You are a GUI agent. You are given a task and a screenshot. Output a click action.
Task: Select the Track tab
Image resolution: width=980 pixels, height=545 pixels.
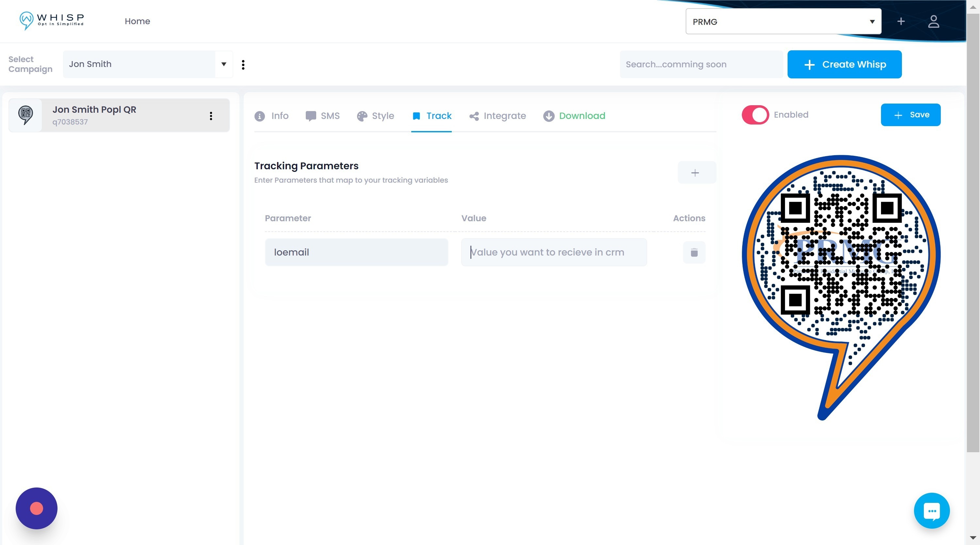(x=432, y=116)
